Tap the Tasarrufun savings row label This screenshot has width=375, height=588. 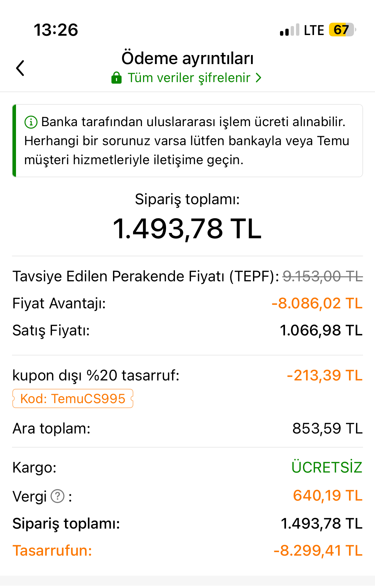pyautogui.click(x=52, y=551)
